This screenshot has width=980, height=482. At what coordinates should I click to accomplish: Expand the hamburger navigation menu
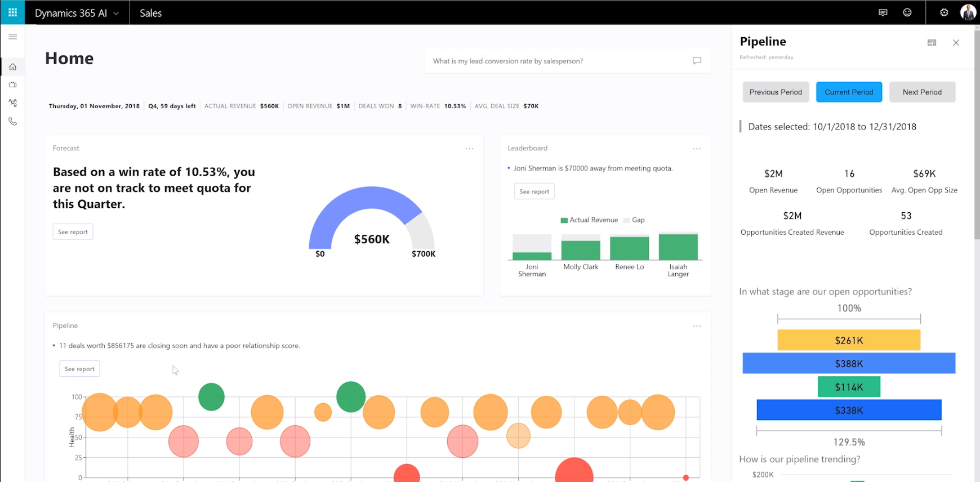[x=12, y=37]
